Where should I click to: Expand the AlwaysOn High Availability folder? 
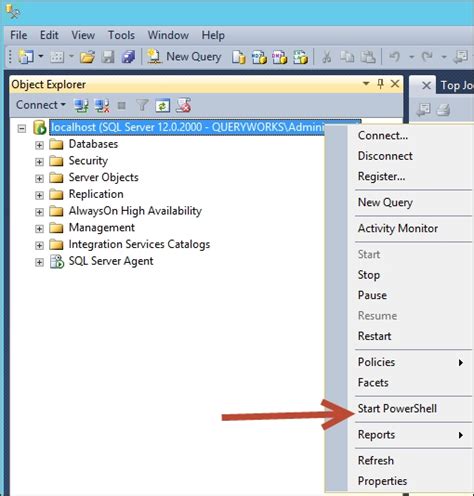(x=39, y=212)
